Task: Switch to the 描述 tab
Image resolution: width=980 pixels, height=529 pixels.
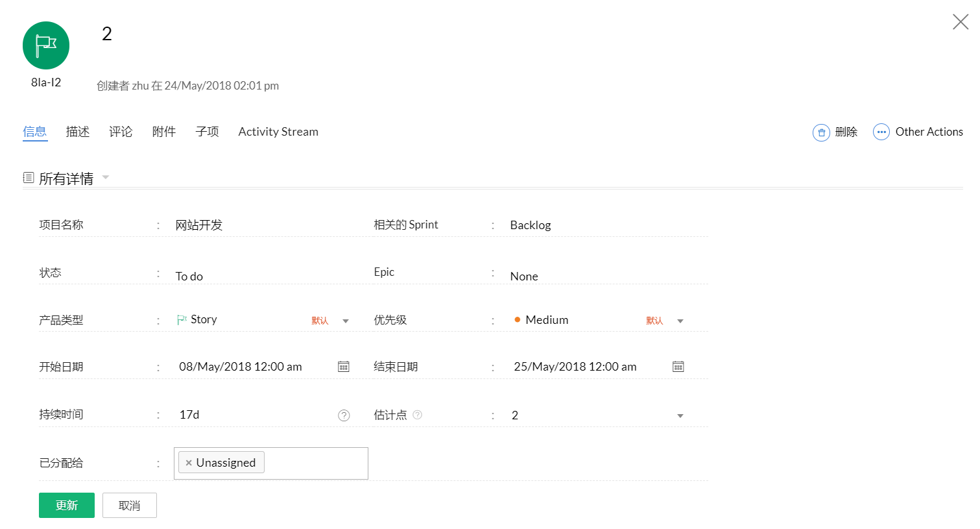Action: 78,132
